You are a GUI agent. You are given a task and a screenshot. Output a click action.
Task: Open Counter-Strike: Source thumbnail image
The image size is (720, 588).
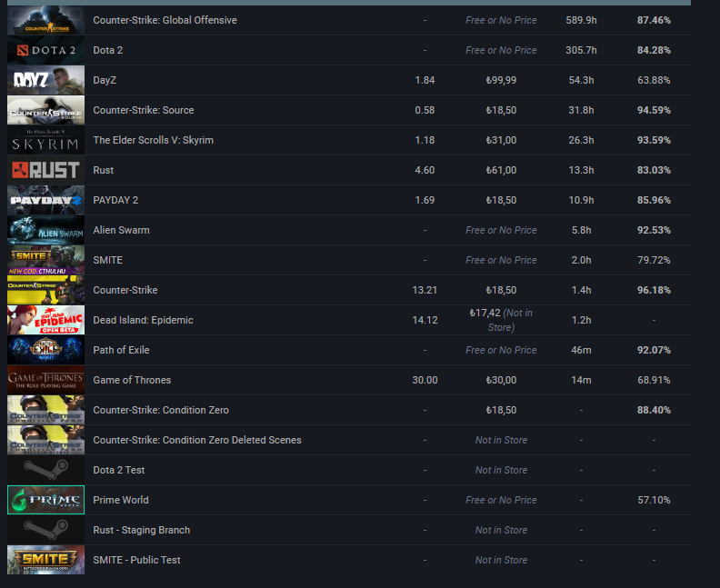[x=46, y=110]
